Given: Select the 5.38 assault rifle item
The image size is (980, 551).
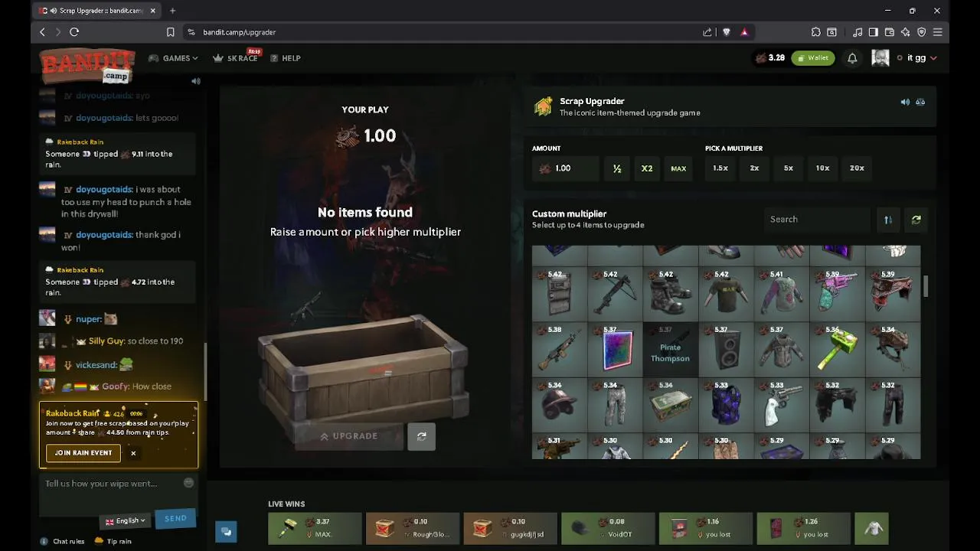Looking at the screenshot, I should [x=560, y=349].
